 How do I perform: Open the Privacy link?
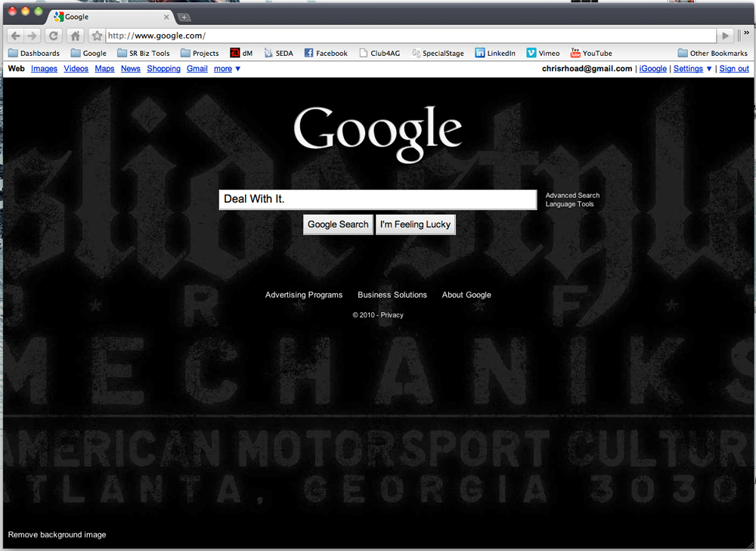[392, 314]
